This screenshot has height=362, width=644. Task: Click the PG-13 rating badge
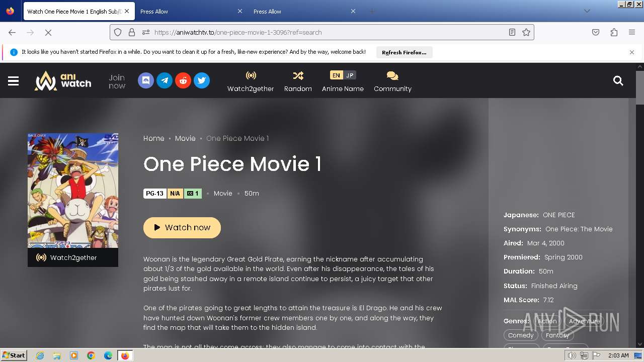tap(154, 194)
